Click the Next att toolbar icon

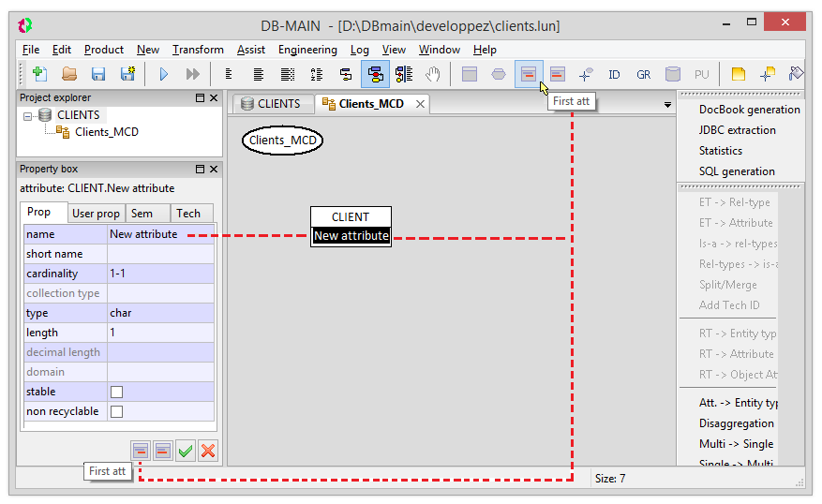pos(558,74)
